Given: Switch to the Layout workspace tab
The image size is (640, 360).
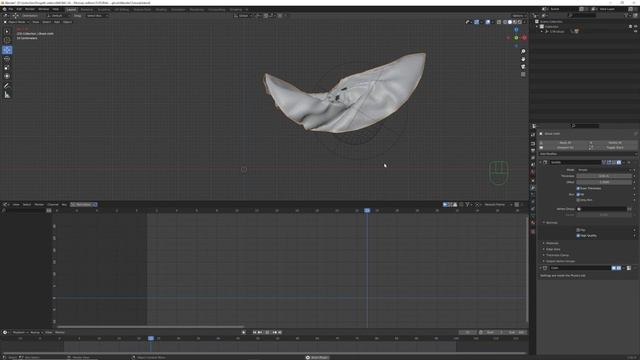Looking at the screenshot, I should point(71,9).
